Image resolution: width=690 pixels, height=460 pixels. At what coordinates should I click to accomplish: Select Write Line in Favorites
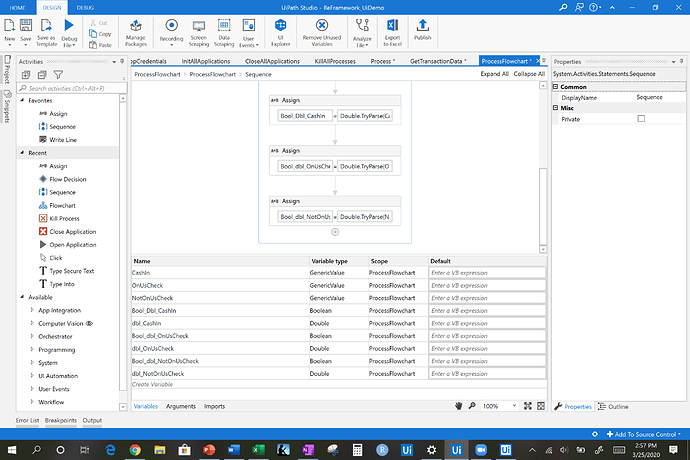[x=58, y=140]
